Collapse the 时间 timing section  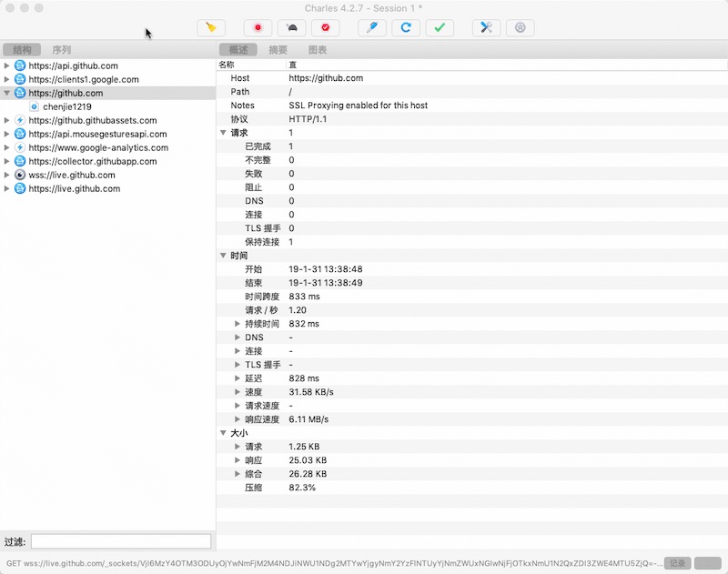[223, 256]
